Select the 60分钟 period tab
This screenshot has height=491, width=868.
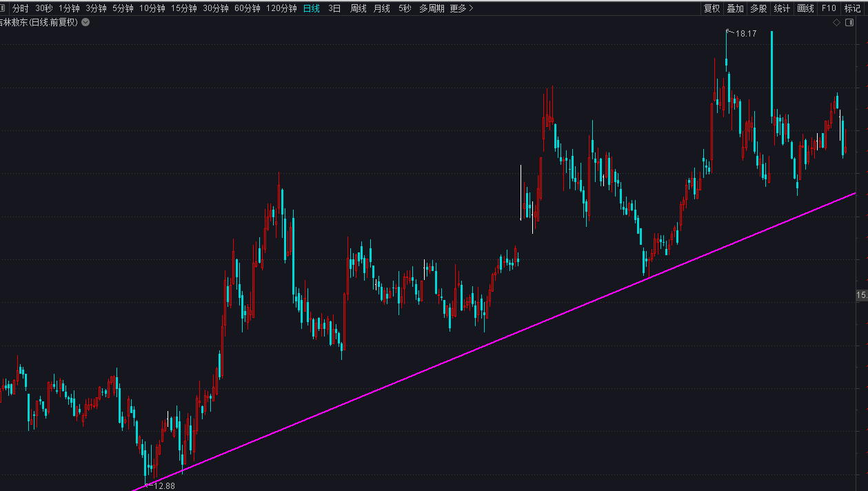click(248, 8)
